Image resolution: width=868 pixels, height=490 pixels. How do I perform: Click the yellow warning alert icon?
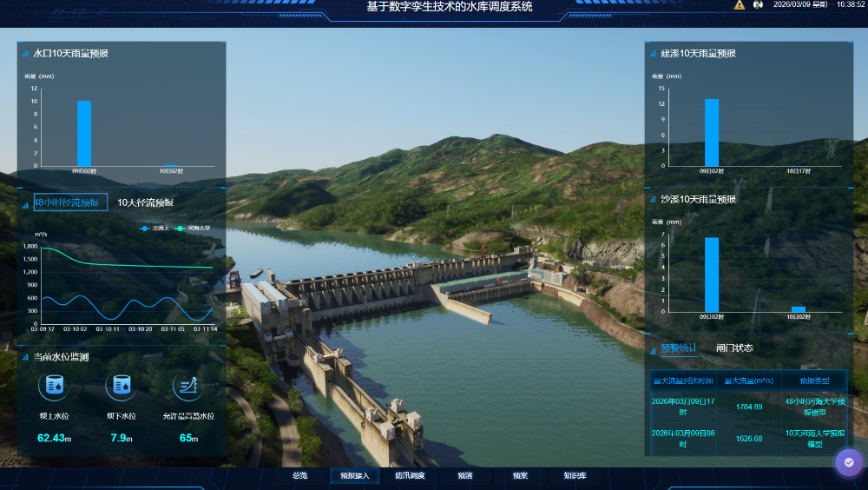click(x=740, y=5)
